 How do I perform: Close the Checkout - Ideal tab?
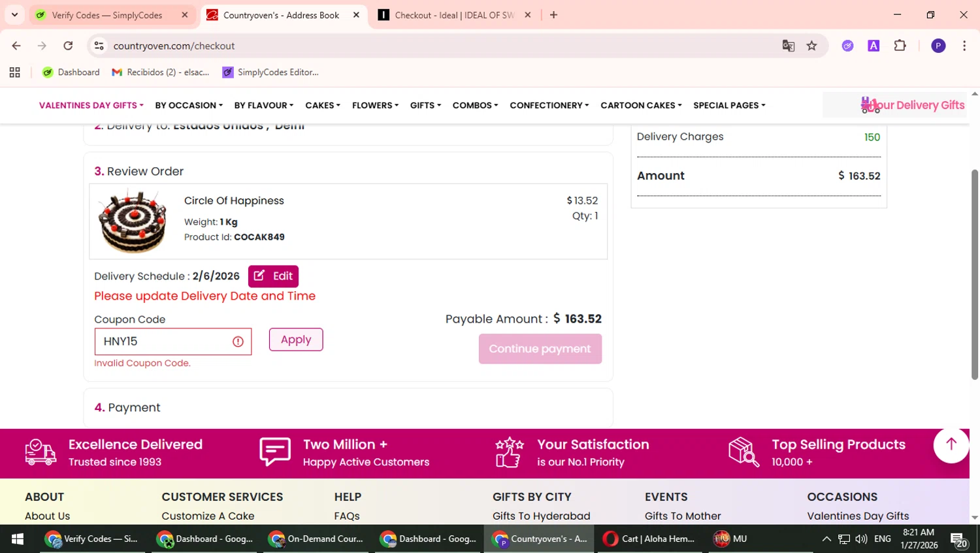(528, 15)
